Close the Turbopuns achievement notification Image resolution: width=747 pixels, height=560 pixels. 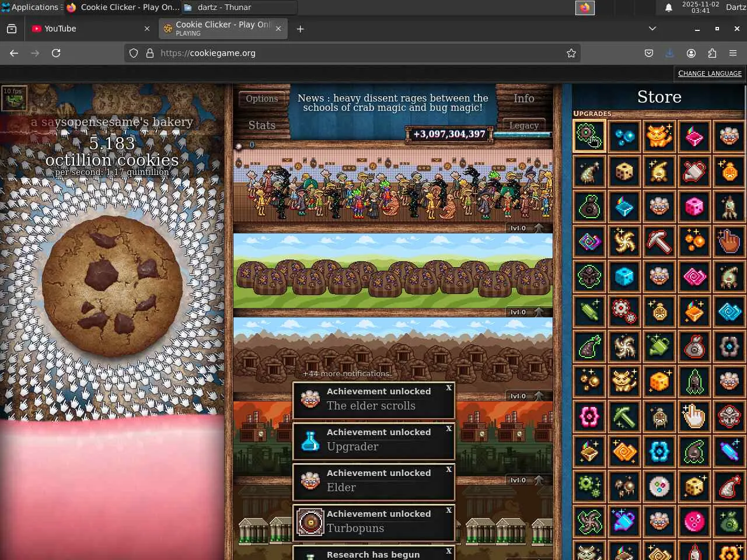tap(449, 510)
